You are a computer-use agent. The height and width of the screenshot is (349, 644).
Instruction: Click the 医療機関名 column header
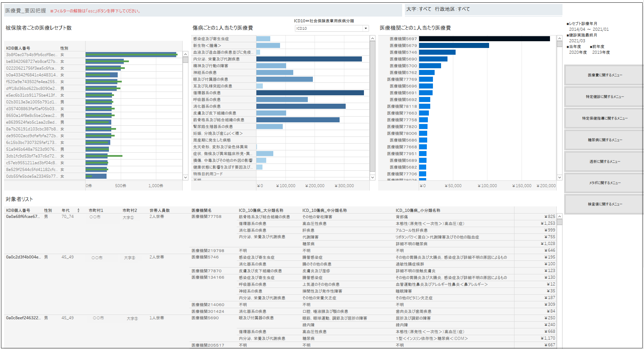click(x=201, y=210)
